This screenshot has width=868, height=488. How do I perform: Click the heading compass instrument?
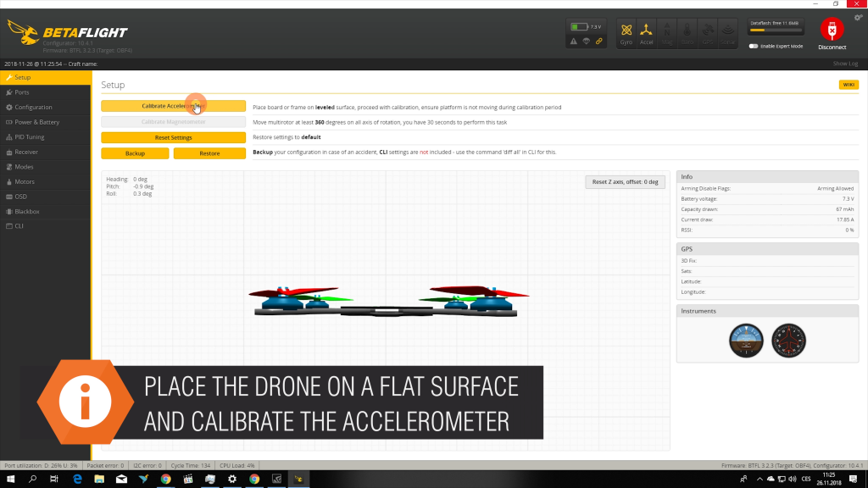click(788, 341)
